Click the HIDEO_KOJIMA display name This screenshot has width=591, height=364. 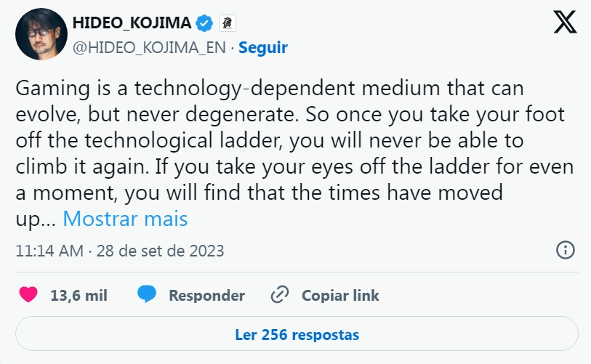pyautogui.click(x=132, y=23)
